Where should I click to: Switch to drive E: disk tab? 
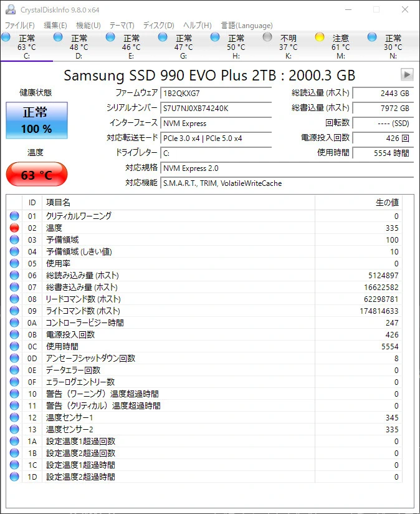click(131, 47)
